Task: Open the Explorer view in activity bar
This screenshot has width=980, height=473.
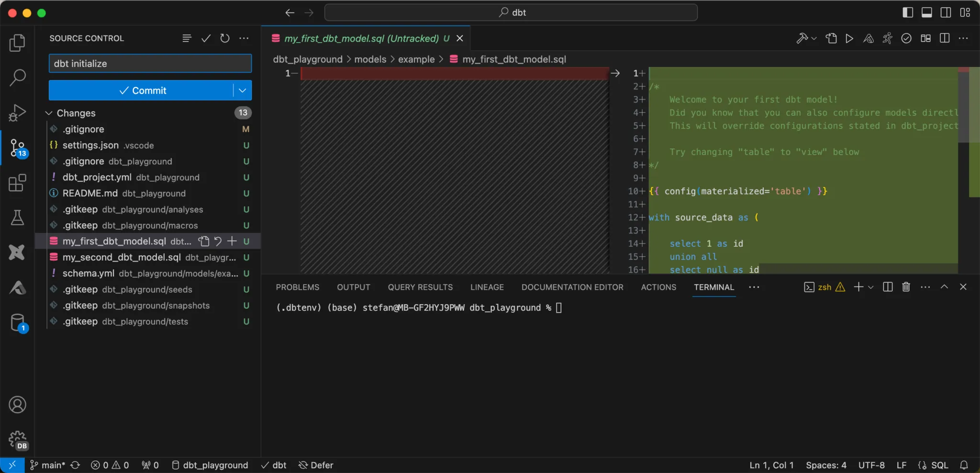Action: [17, 43]
